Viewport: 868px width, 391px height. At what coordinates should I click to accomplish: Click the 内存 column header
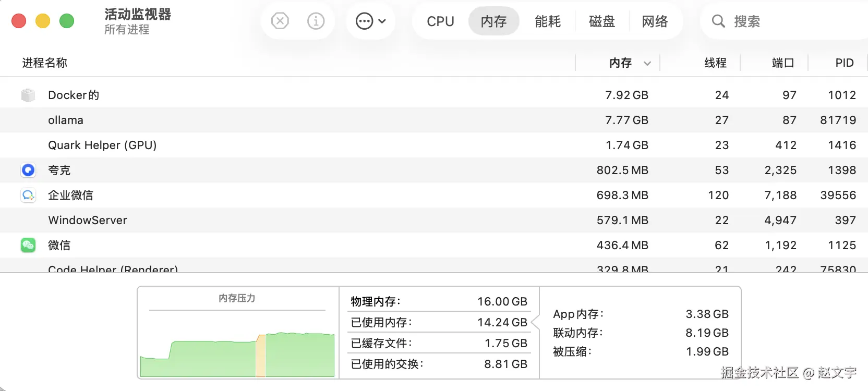pyautogui.click(x=620, y=63)
